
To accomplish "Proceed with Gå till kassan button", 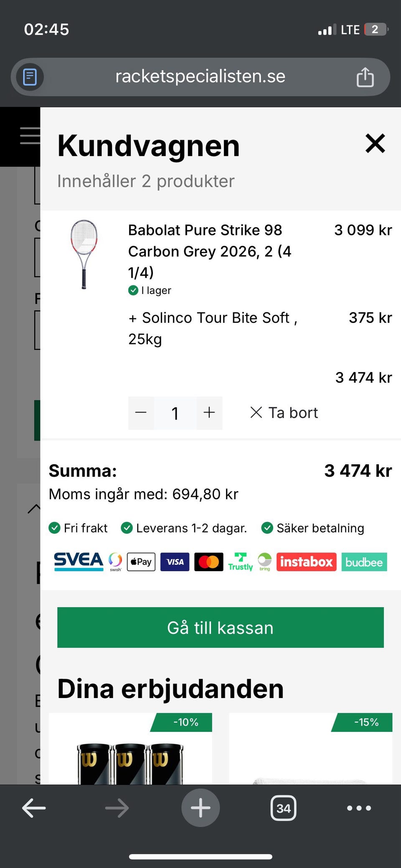I will click(220, 628).
